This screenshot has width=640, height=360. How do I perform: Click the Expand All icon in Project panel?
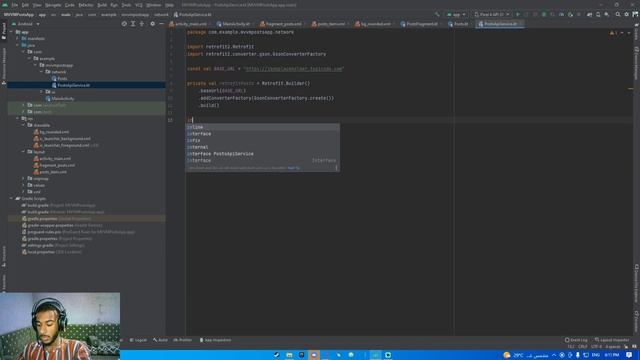pyautogui.click(x=133, y=24)
